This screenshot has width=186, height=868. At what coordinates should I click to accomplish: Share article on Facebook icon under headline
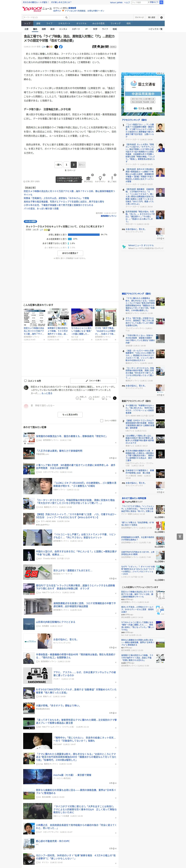click(x=61, y=47)
